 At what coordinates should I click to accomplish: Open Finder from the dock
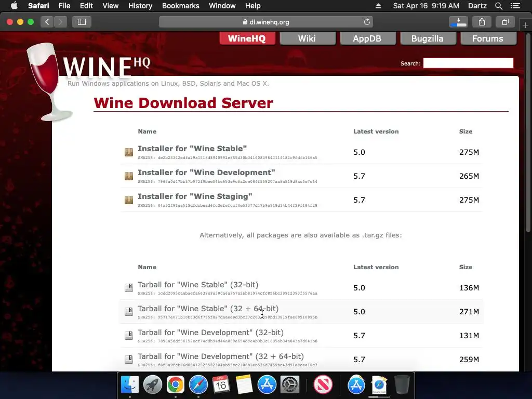(x=130, y=385)
